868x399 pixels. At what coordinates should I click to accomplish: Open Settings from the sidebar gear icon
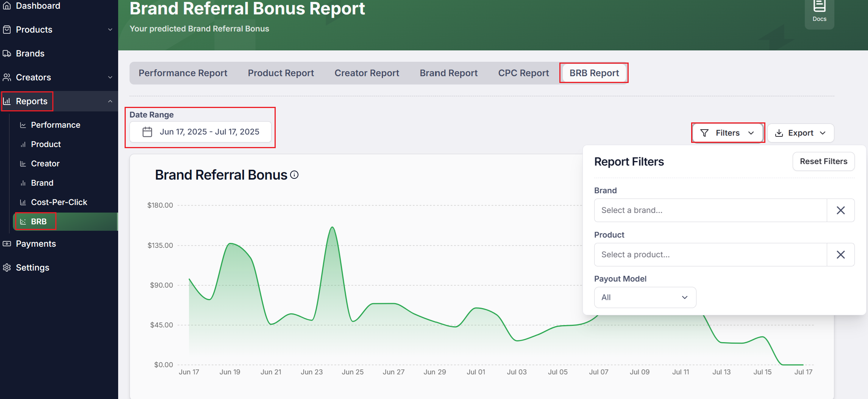pyautogui.click(x=7, y=268)
